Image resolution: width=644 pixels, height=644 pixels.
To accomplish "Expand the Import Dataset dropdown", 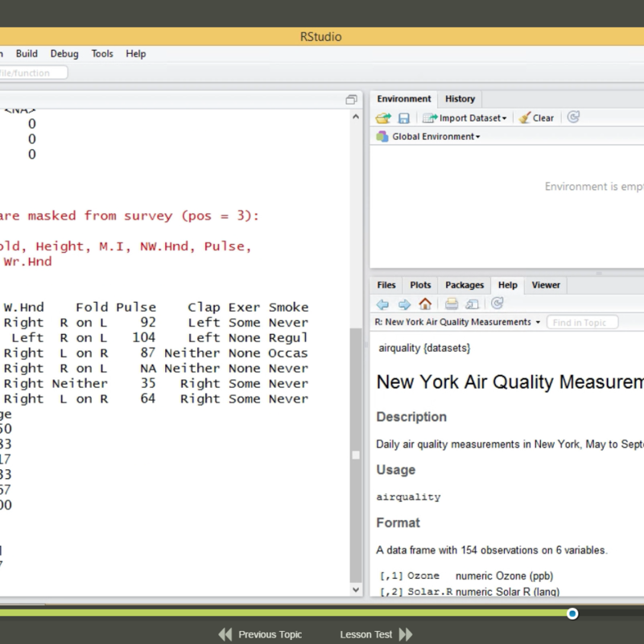I will tap(505, 118).
